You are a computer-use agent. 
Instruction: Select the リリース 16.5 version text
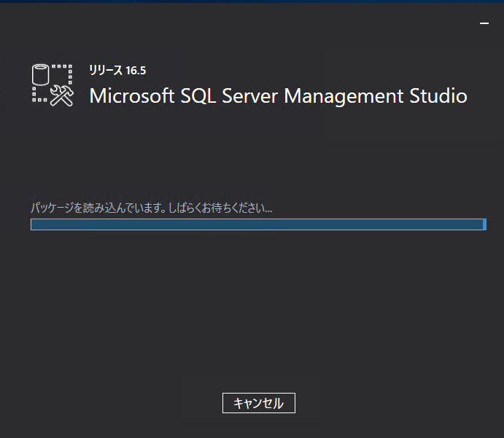tap(117, 70)
